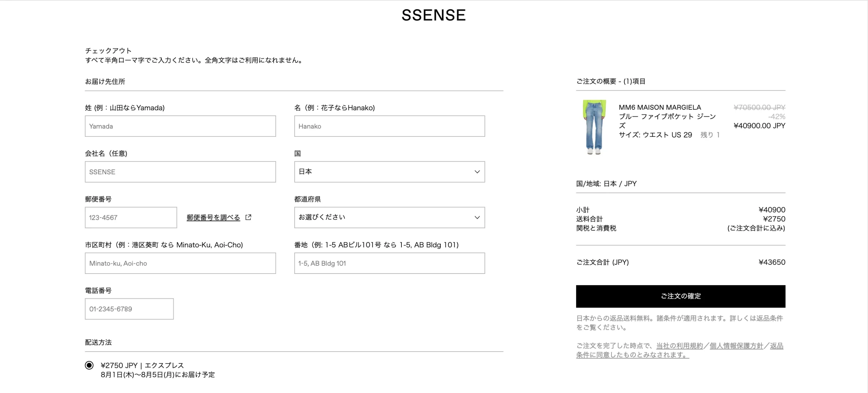Select the ¥2750 JPY express shipping radio button
Screen dimensions: 868x393
89,366
